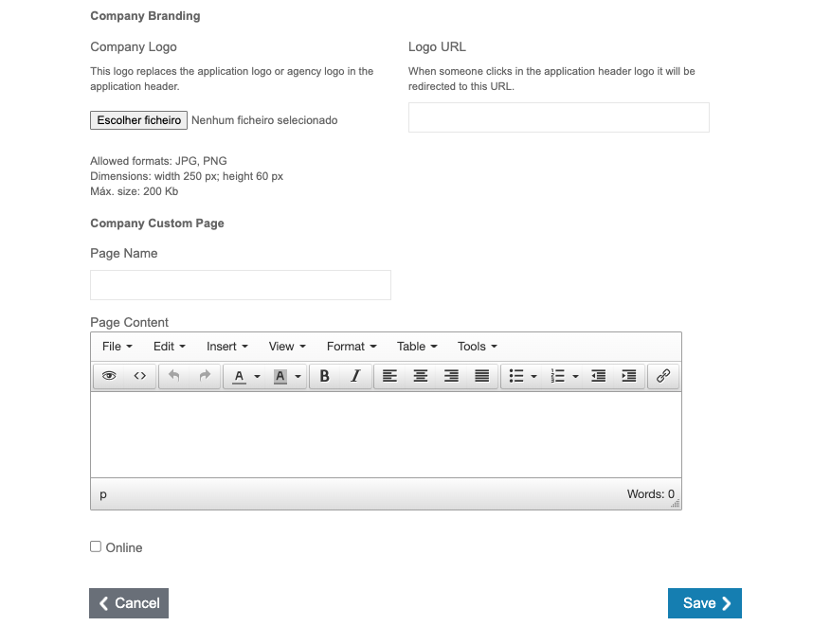Increase indent of the paragraph
831x644 pixels.
pyautogui.click(x=628, y=376)
